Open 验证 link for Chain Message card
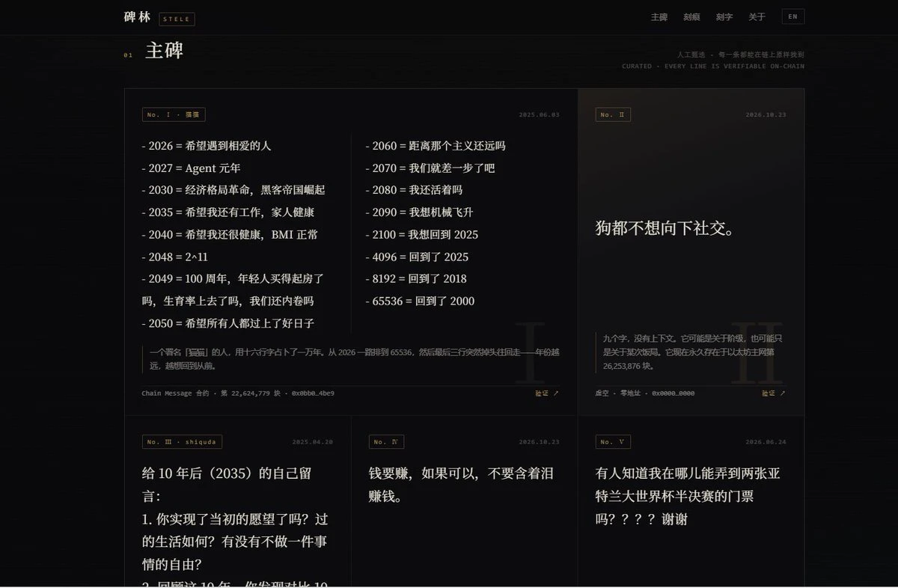Screen dimensions: 898x588 547,393
